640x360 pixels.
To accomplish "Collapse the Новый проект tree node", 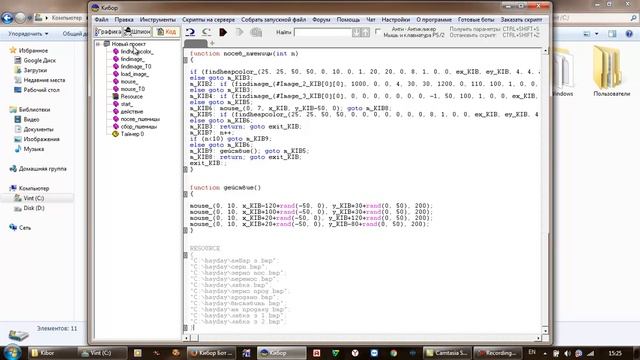I will [98, 44].
